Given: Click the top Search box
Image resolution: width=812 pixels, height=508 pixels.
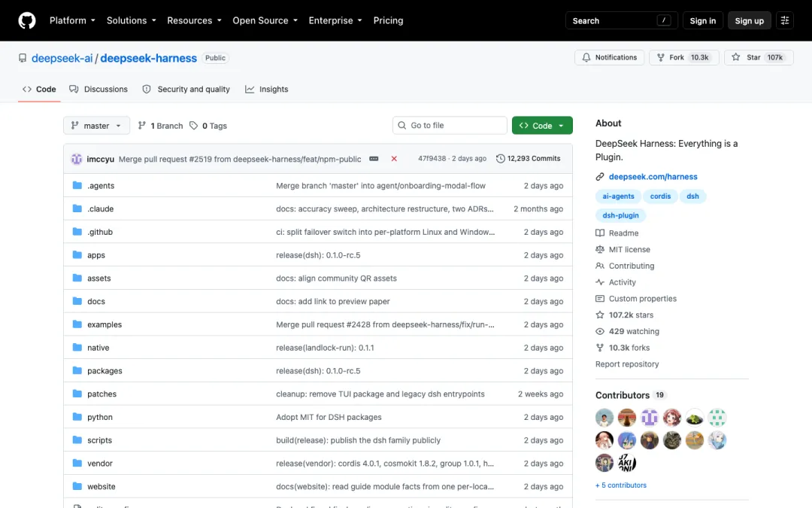Looking at the screenshot, I should click(622, 21).
